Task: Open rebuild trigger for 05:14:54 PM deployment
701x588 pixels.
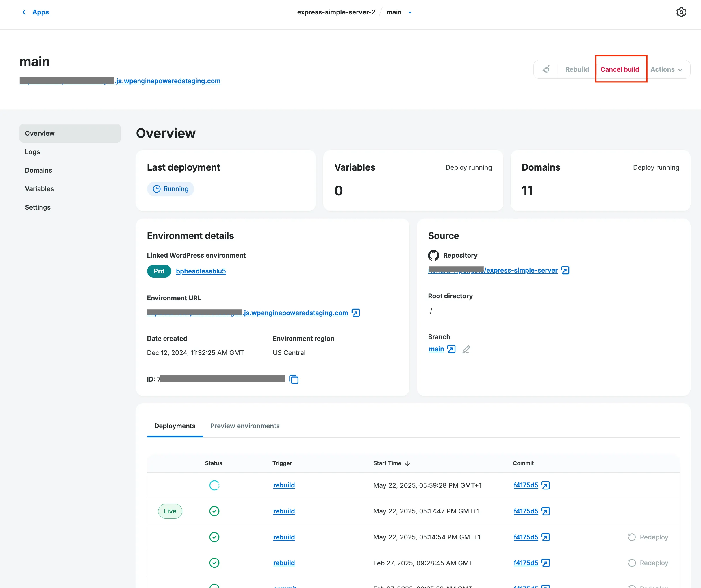Action: click(x=284, y=537)
